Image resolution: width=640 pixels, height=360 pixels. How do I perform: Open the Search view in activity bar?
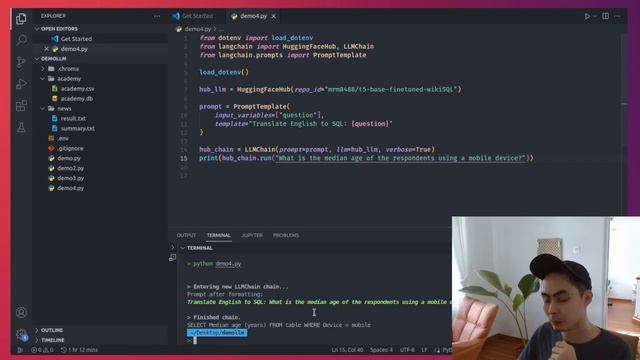coord(21,40)
